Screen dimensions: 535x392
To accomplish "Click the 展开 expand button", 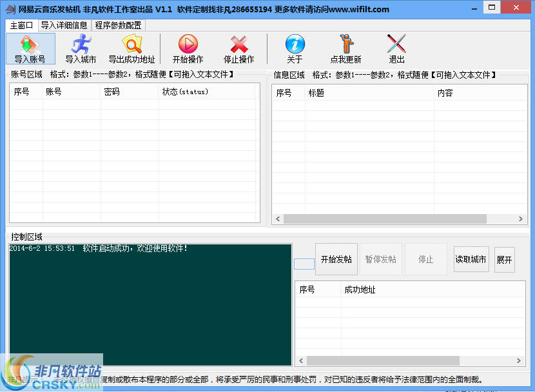I will point(504,260).
